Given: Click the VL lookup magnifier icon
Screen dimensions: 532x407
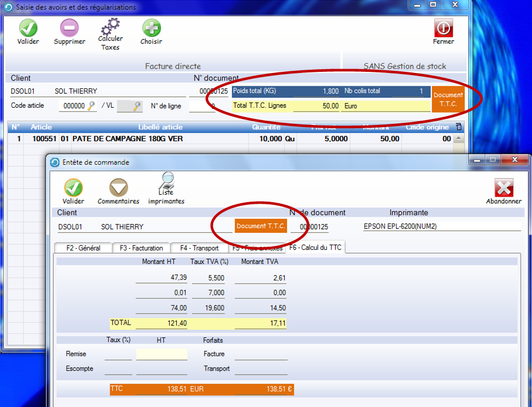Looking at the screenshot, I should 138,106.
